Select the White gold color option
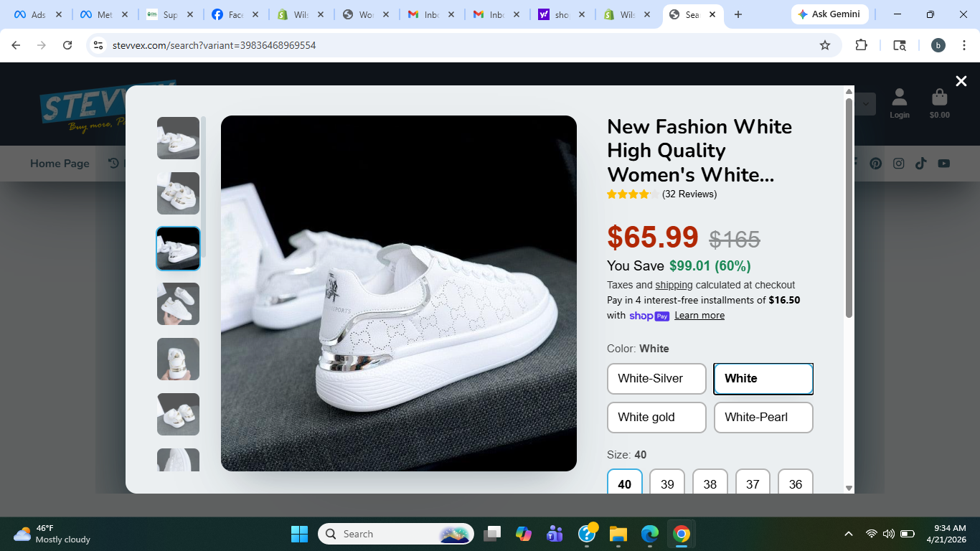This screenshot has width=980, height=551. [x=656, y=418]
